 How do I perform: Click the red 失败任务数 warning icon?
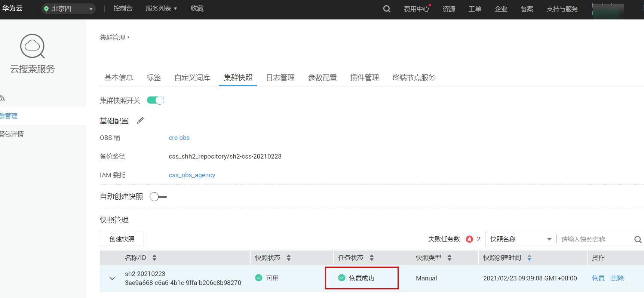469,239
